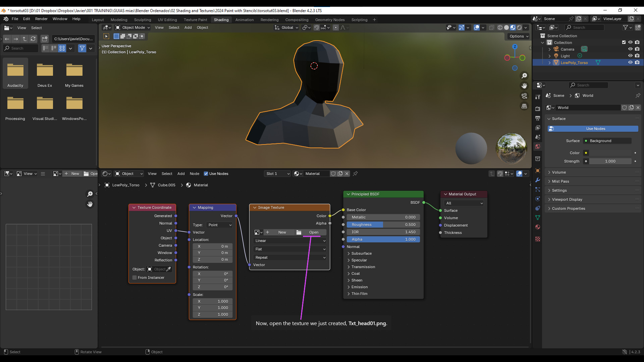Switch file browser to vertical list display
Viewport: 644px width, 362px height.
(46, 48)
